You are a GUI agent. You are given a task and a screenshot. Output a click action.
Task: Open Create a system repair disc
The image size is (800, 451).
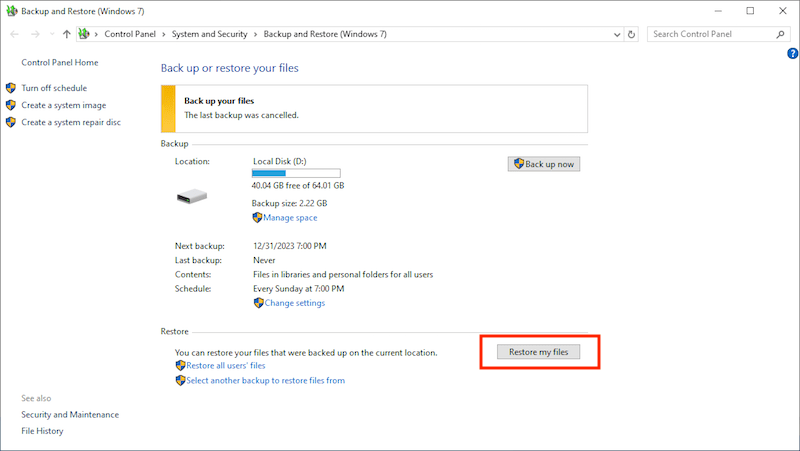pos(71,122)
